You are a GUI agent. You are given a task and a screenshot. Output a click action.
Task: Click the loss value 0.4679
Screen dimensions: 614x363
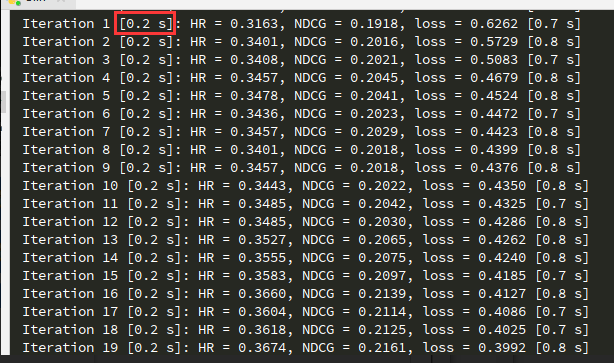pos(494,78)
